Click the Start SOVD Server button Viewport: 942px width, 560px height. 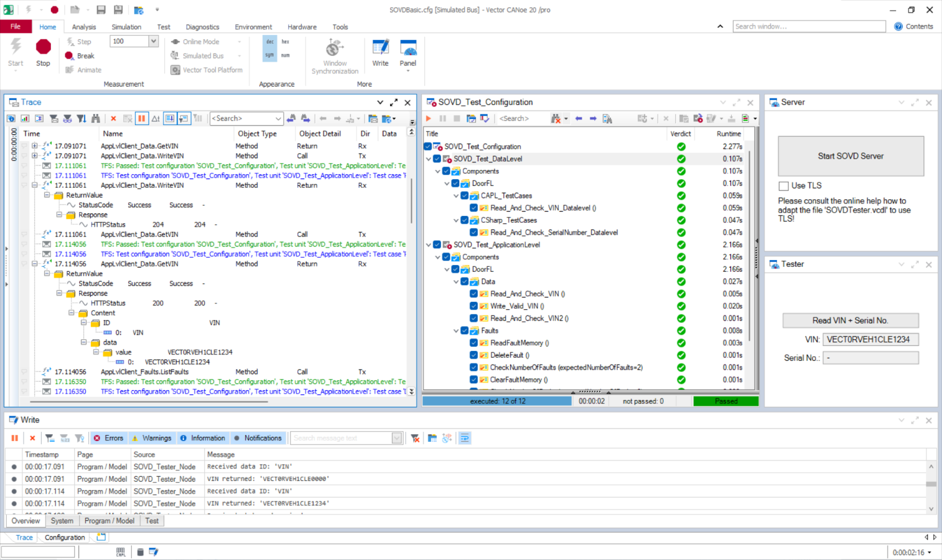851,156
